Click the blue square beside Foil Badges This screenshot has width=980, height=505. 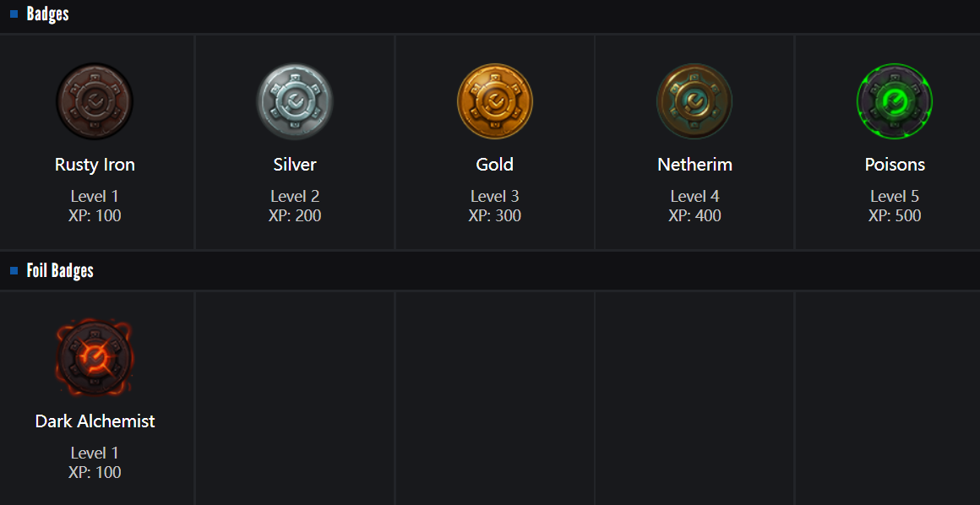14,271
